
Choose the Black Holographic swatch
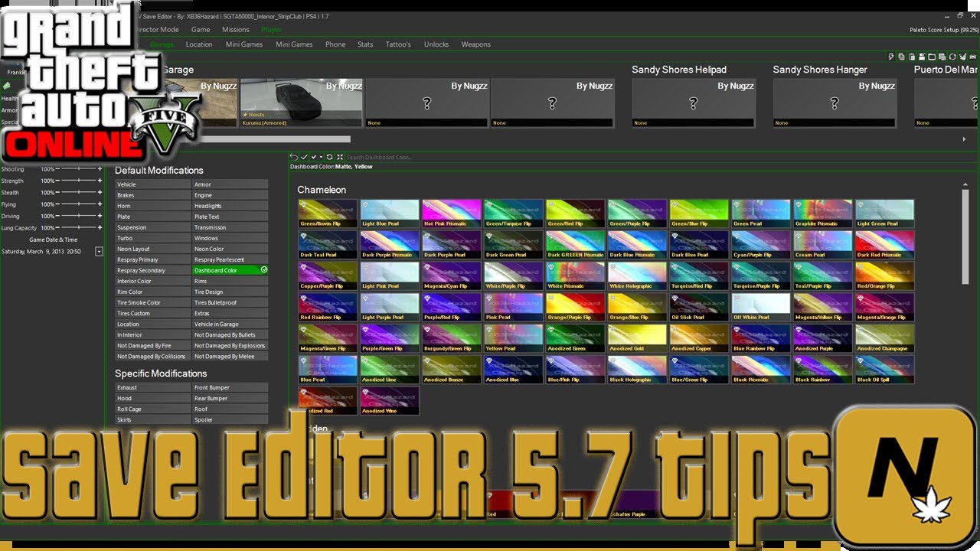(x=637, y=370)
